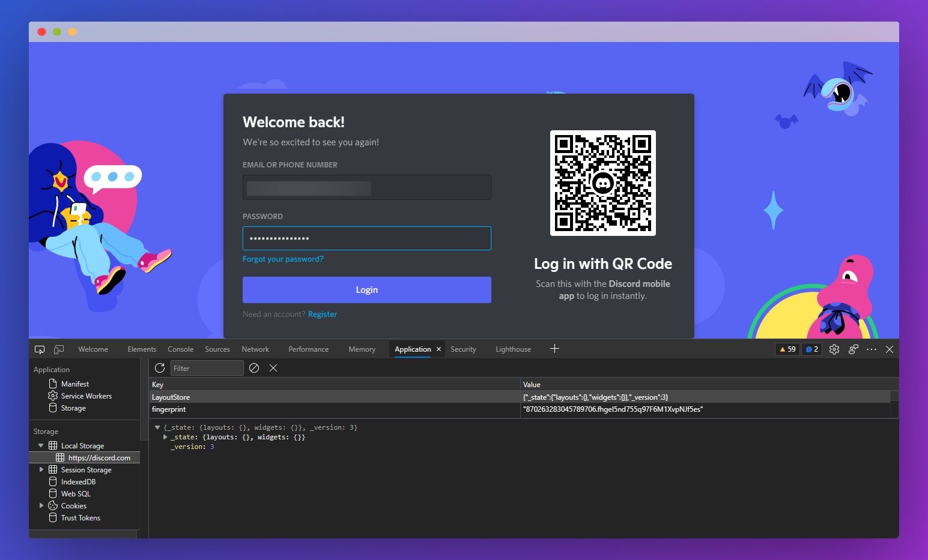Switch to the Console tab
The image size is (928, 560).
coord(181,349)
